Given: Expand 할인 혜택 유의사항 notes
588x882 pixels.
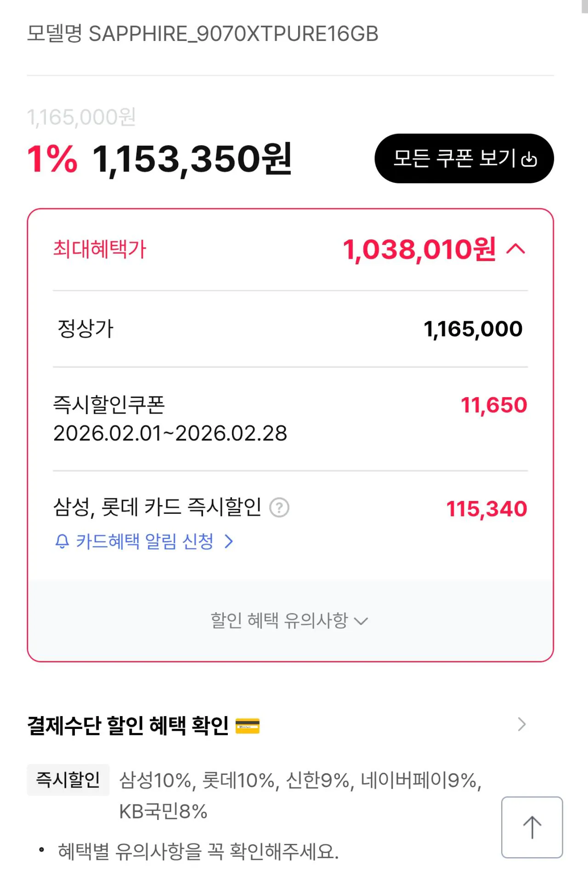Looking at the screenshot, I should tap(289, 620).
